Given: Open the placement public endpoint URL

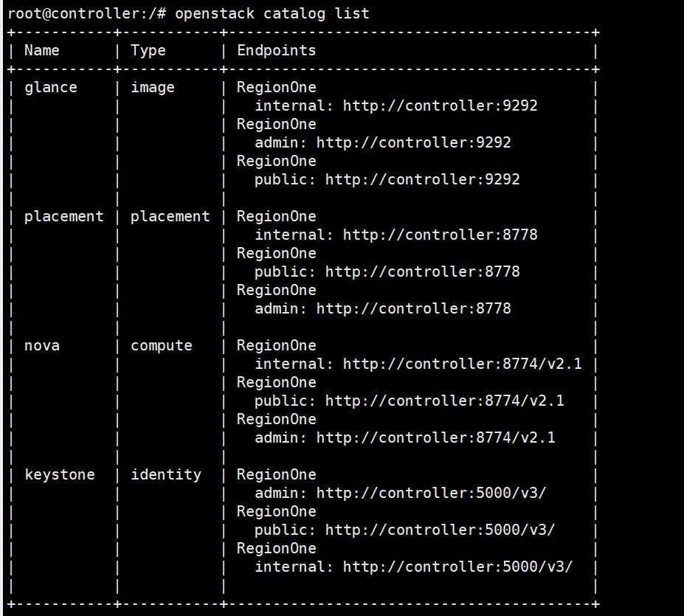Looking at the screenshot, I should pos(422,271).
